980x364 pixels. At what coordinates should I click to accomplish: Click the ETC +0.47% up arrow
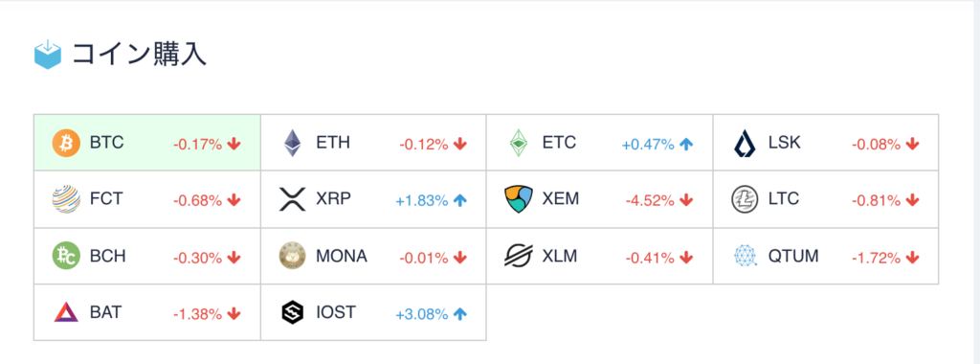(686, 145)
